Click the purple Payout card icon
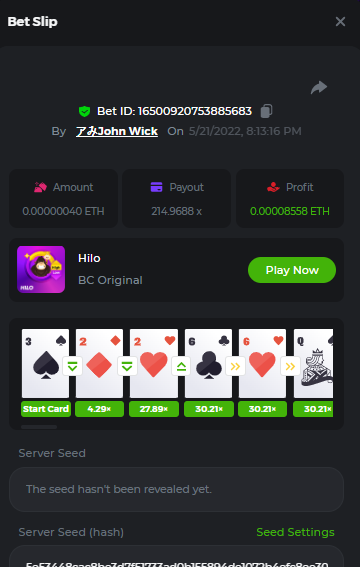This screenshot has width=360, height=567. [156, 187]
